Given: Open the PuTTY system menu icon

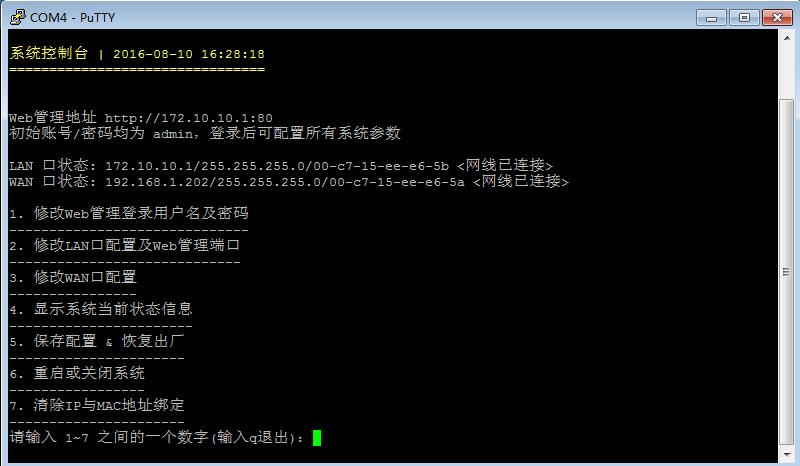Looking at the screenshot, I should click(17, 17).
